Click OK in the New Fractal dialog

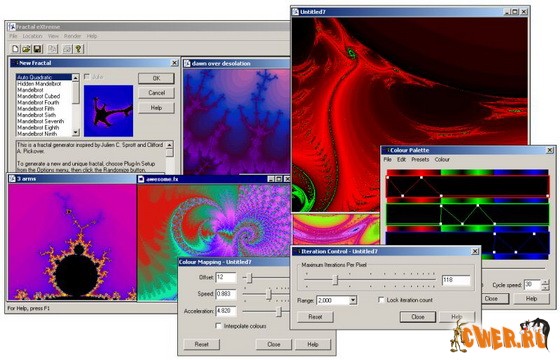(156, 78)
